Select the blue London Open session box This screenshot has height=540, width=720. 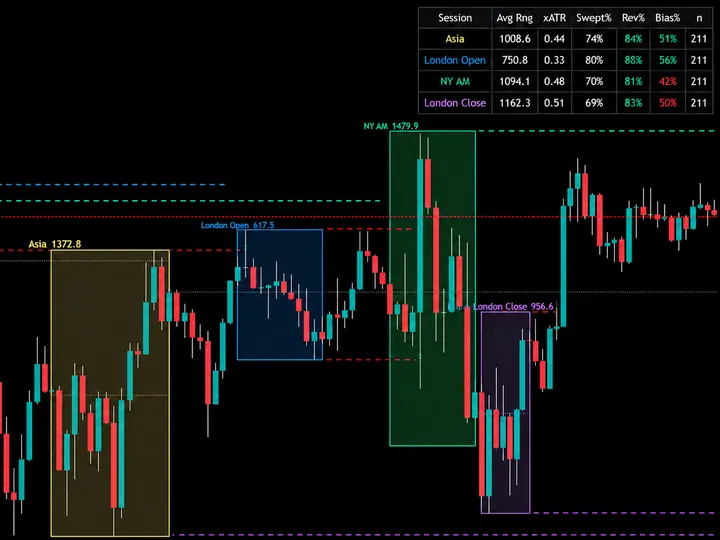click(x=280, y=294)
